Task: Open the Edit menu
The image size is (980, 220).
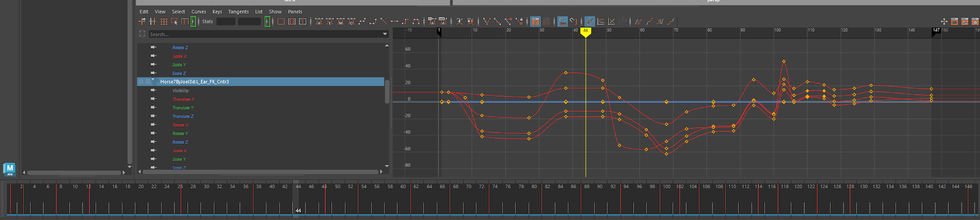Action: click(144, 12)
